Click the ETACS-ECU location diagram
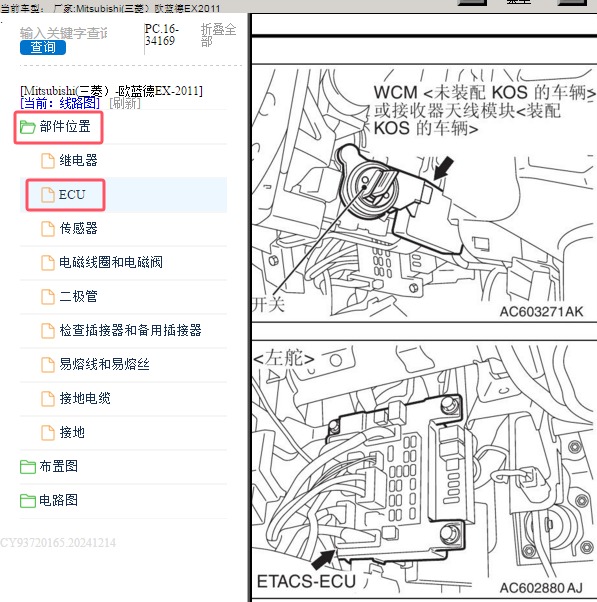The width and height of the screenshot is (597, 602). click(424, 469)
